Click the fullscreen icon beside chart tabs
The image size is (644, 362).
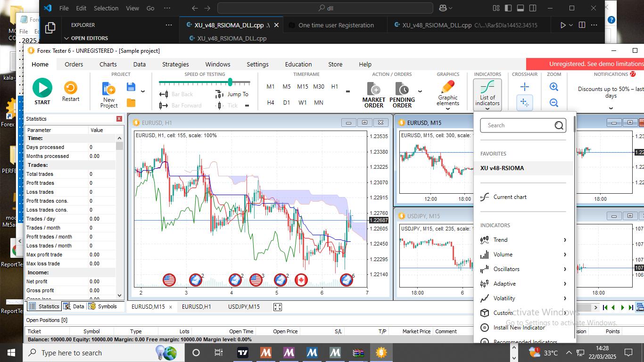(278, 307)
